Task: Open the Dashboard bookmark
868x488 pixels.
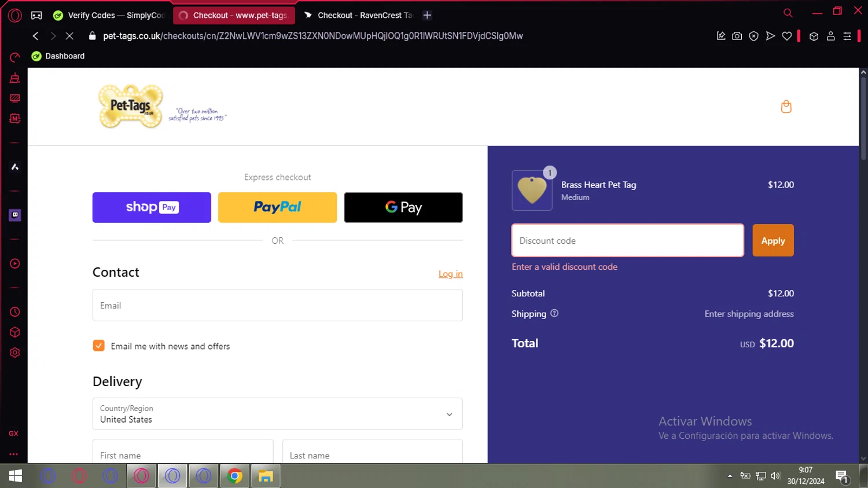Action: point(58,56)
